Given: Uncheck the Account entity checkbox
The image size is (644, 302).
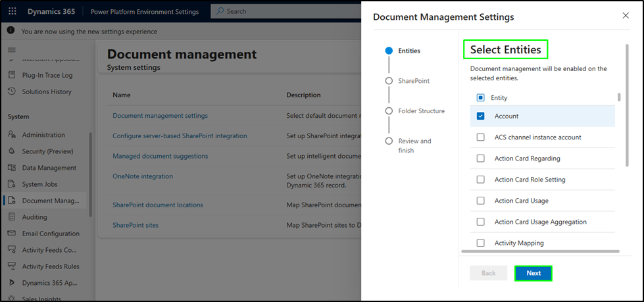Looking at the screenshot, I should click(x=480, y=116).
